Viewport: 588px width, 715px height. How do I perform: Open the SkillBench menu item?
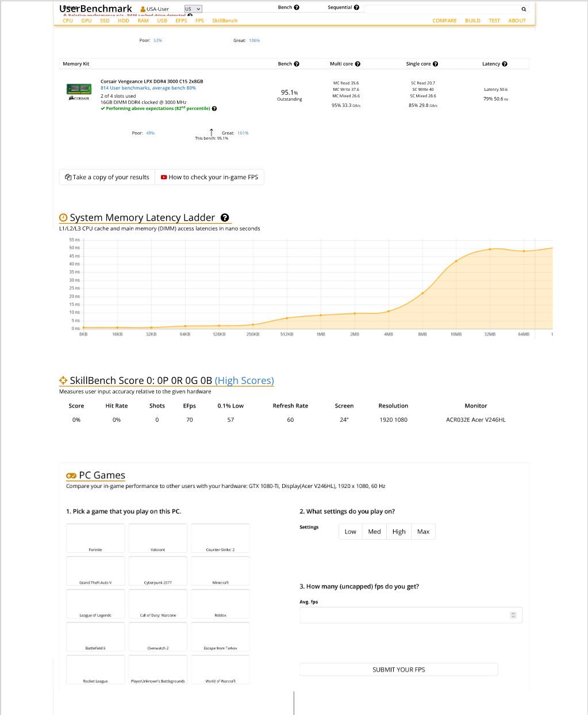(225, 21)
